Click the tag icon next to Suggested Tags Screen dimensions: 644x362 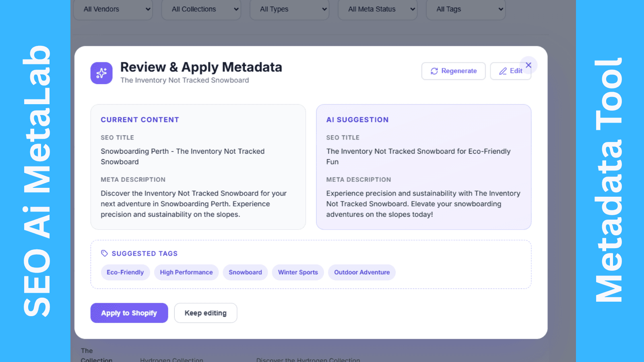[x=104, y=253]
